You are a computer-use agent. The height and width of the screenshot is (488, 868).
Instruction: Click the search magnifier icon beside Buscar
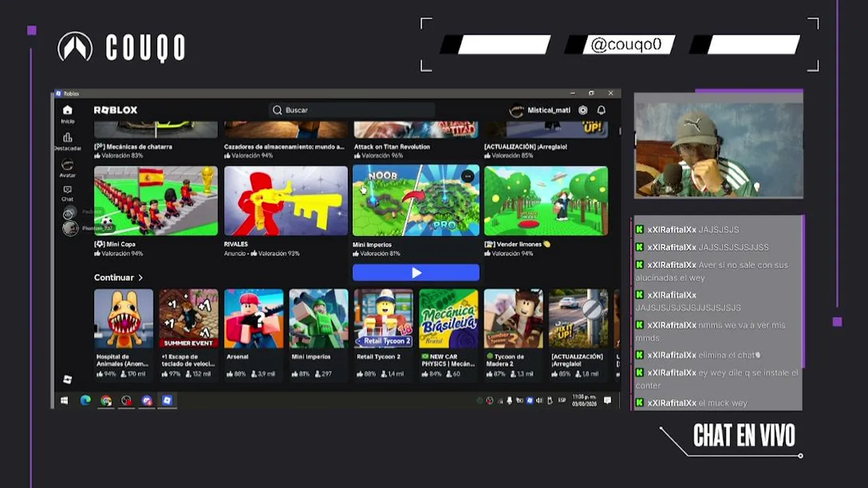(x=277, y=110)
